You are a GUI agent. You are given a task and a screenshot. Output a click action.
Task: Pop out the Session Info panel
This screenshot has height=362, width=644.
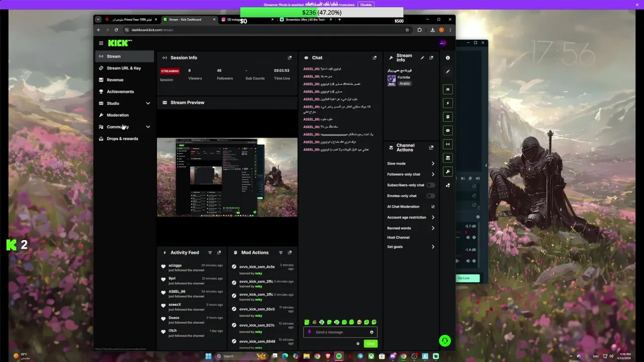tap(289, 58)
